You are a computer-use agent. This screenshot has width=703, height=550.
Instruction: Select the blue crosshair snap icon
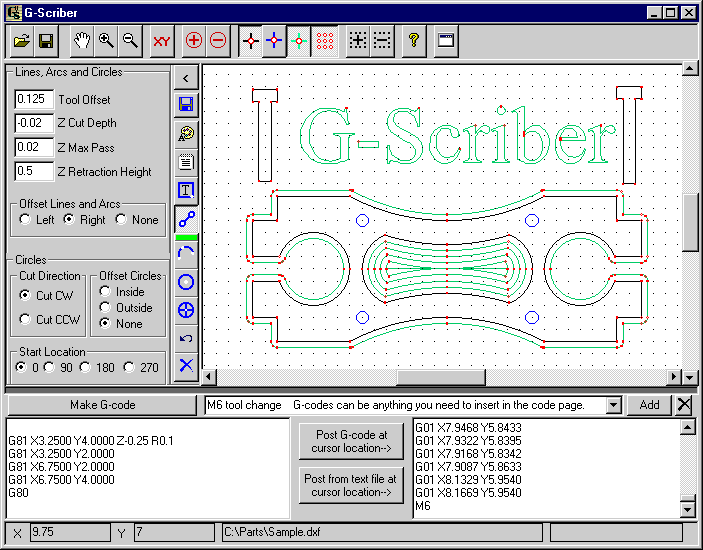point(274,41)
